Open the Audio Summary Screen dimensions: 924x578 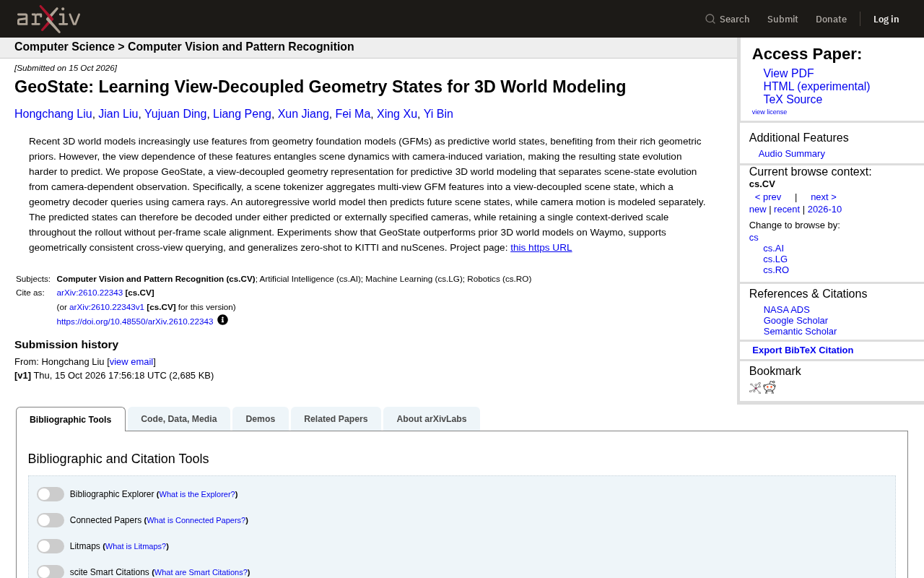792,154
